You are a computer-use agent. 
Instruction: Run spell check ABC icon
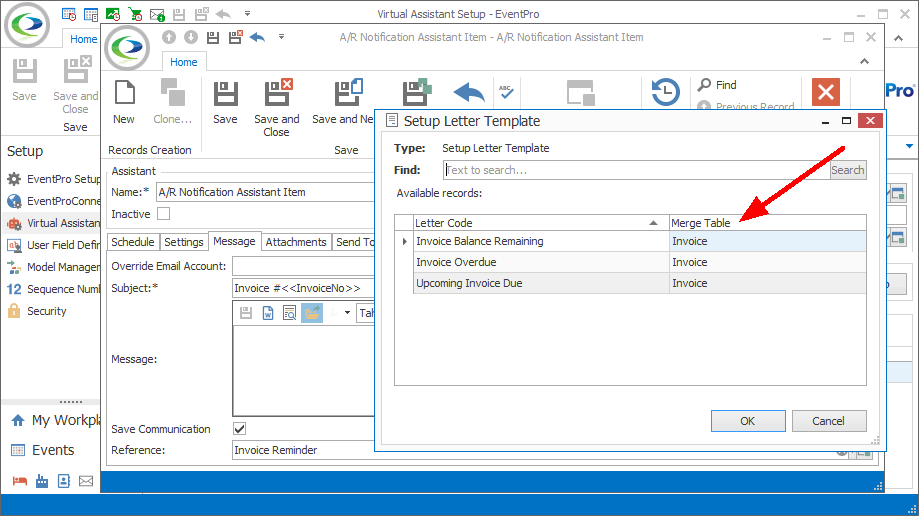506,91
